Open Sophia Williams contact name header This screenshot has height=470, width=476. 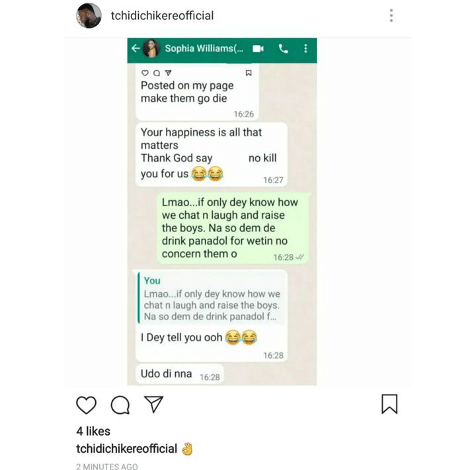pos(204,48)
